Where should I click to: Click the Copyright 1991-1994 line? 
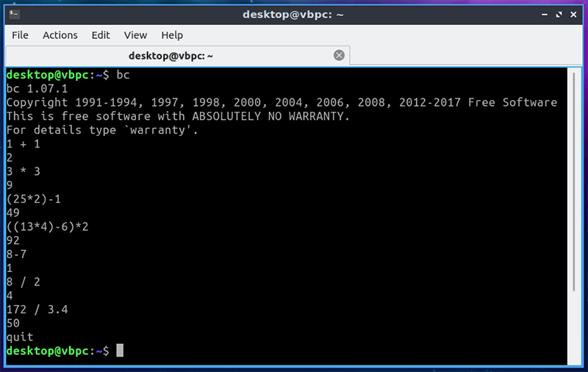(282, 102)
